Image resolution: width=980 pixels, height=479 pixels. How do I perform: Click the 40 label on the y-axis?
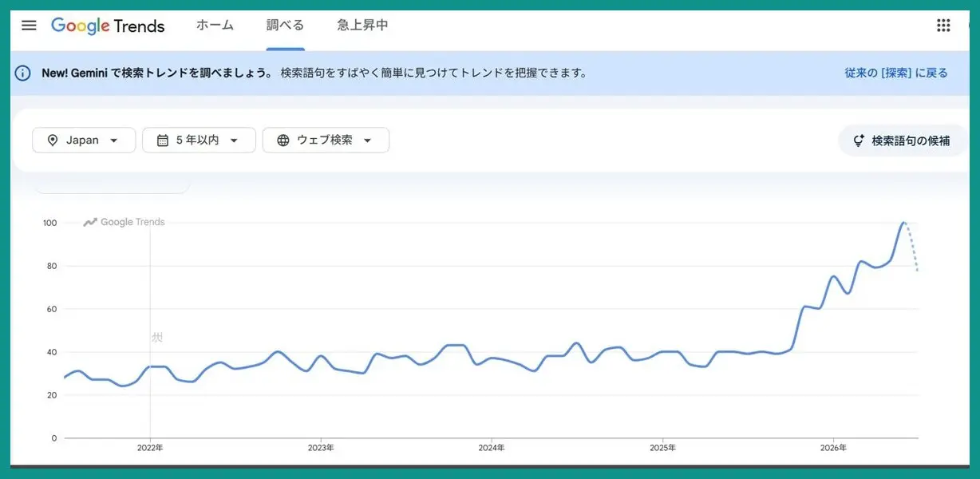[x=52, y=352]
